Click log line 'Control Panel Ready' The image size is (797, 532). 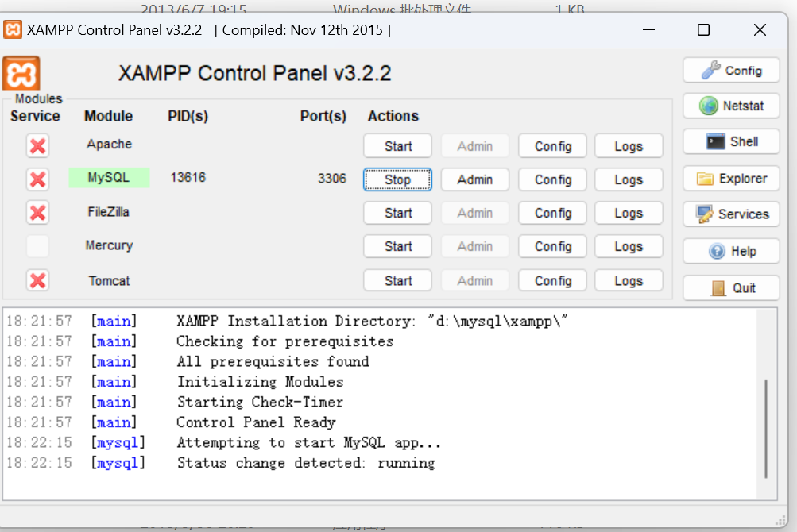[256, 422]
